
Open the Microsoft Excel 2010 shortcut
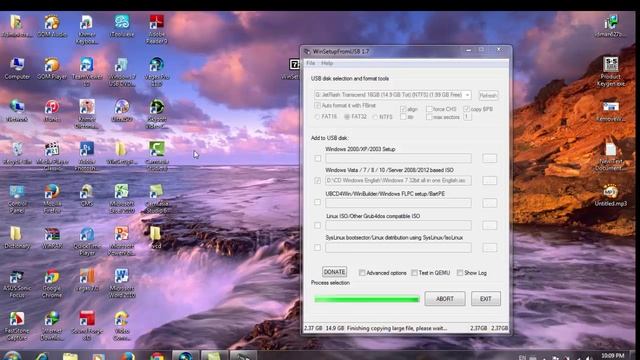point(122,199)
